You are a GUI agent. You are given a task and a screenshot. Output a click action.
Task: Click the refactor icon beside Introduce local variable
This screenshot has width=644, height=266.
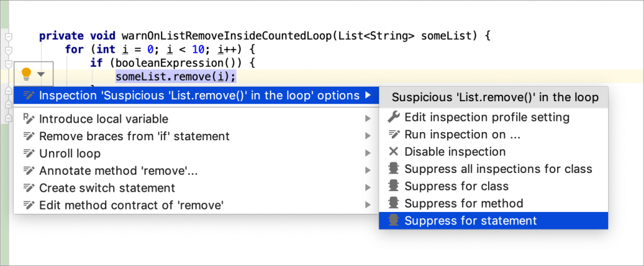(28, 119)
